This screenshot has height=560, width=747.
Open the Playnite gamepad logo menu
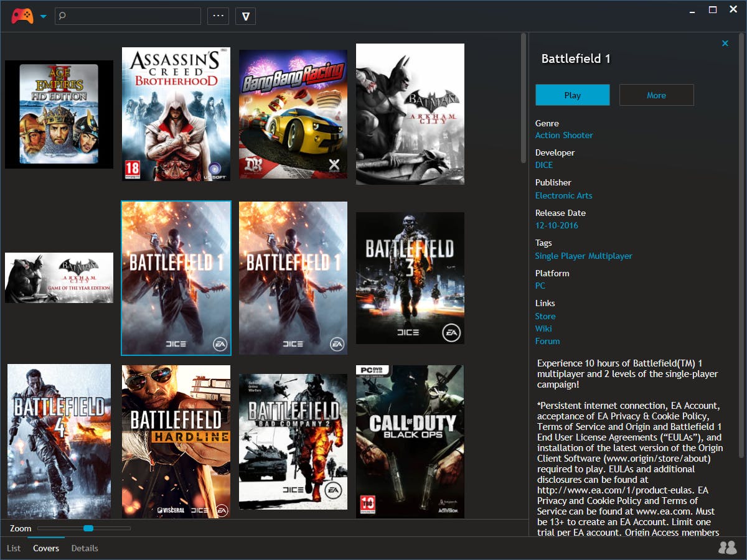22,16
